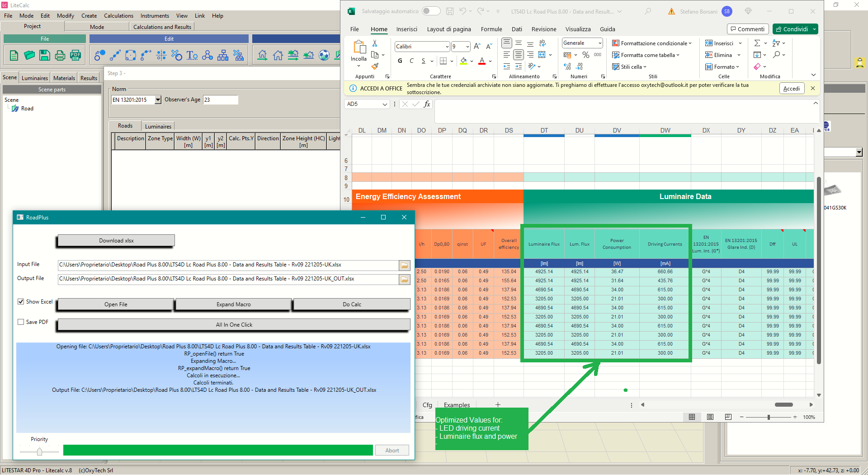868x475 pixels.
Task: Click Page Layout view icon in Excel status bar
Action: pyautogui.click(x=710, y=417)
